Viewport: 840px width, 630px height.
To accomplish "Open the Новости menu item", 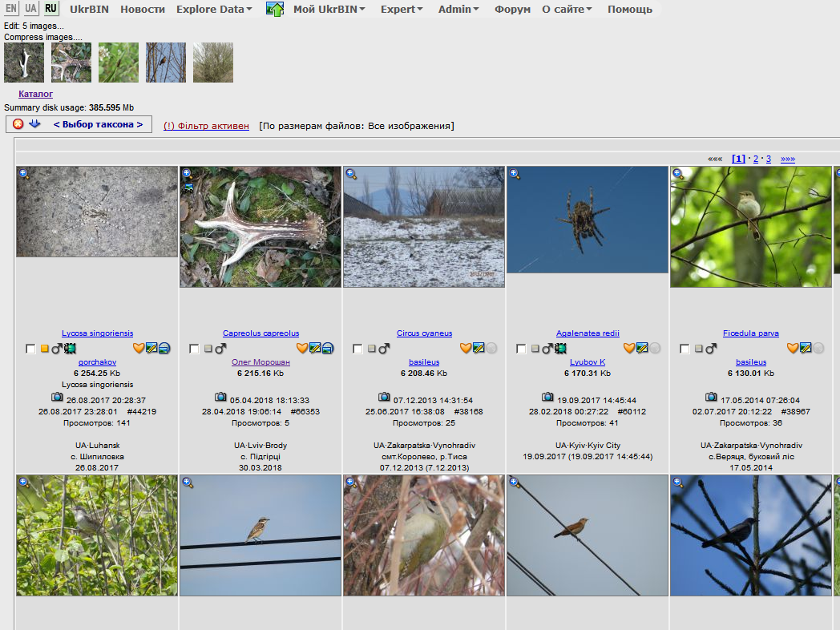I will (143, 10).
